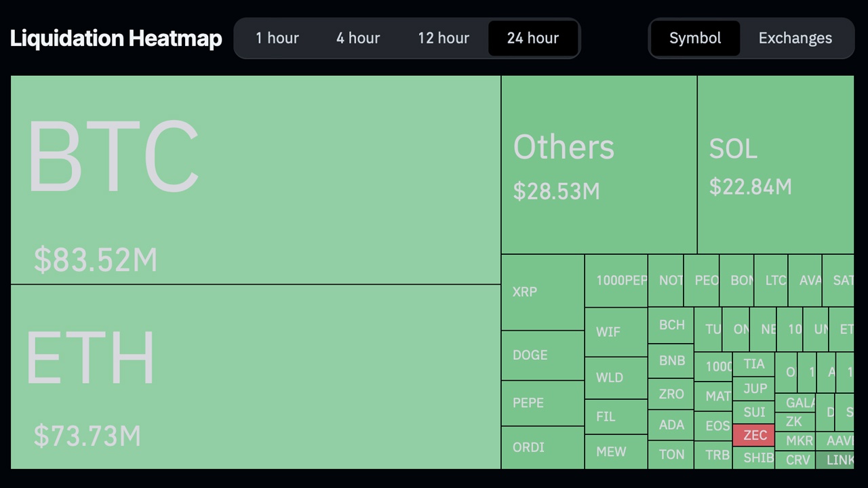Choose the 12 hour timeframe
Screen dimensions: 868x488
coord(443,38)
